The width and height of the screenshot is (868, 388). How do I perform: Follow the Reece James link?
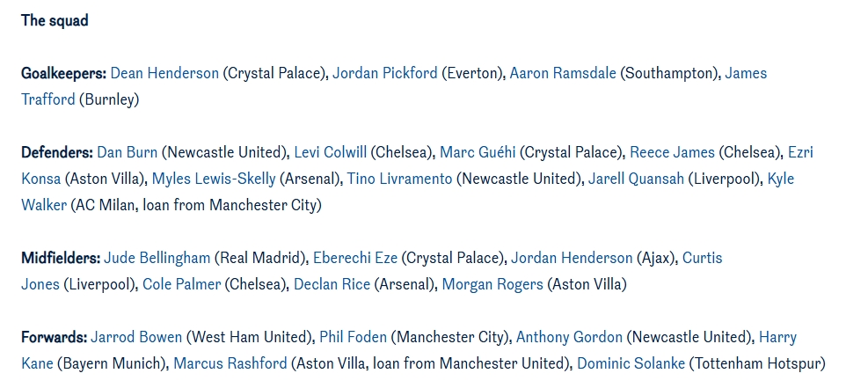tap(672, 152)
